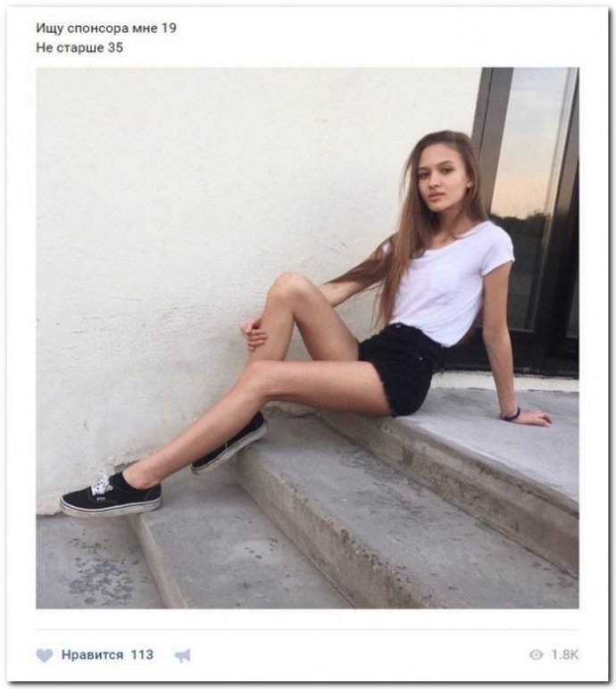
Task: Click the text line 'Не старше 35'
Action: click(79, 47)
